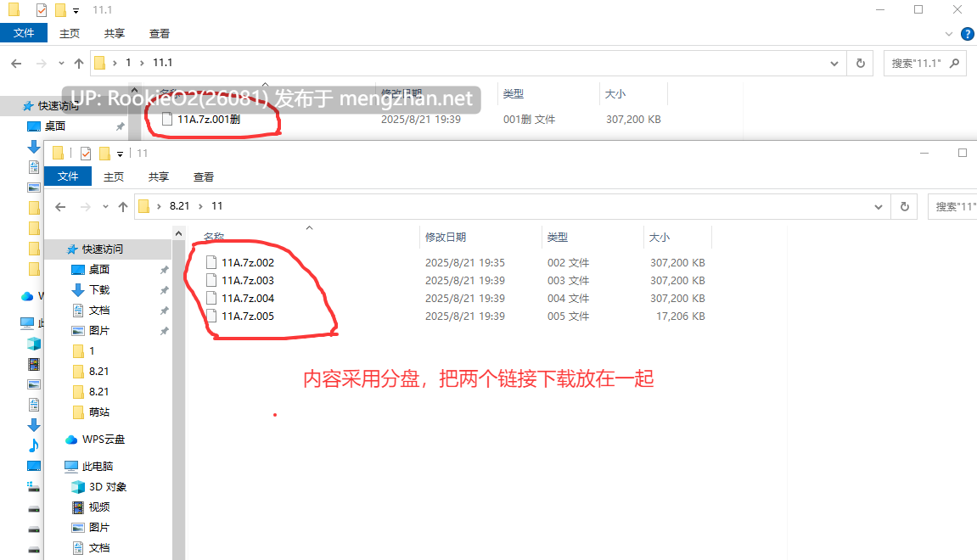Expand address bar history in 11 window
This screenshot has height=560, width=977.
coord(879,207)
